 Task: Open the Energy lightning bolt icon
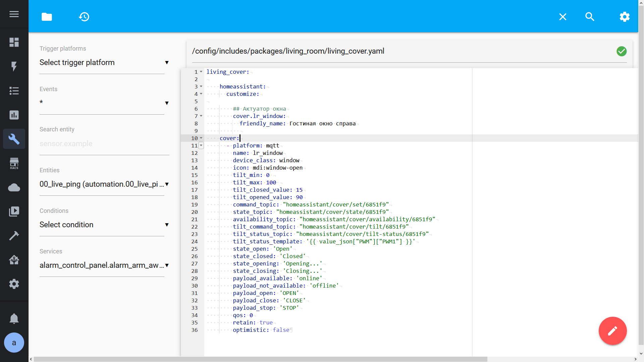14,66
